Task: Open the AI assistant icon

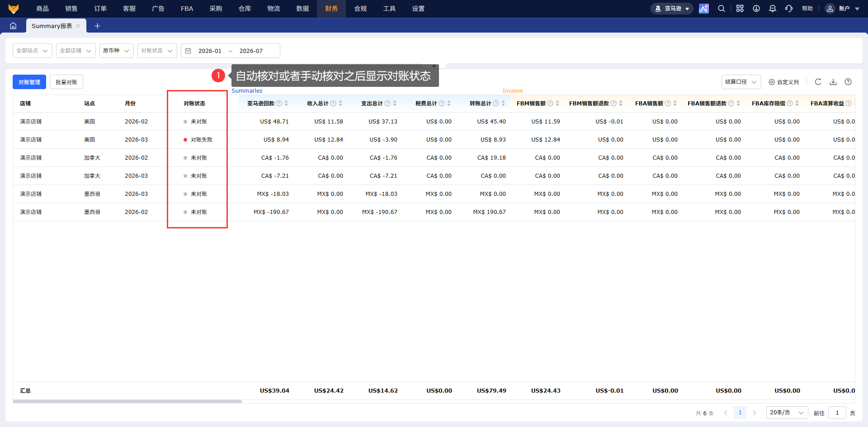Action: [704, 9]
